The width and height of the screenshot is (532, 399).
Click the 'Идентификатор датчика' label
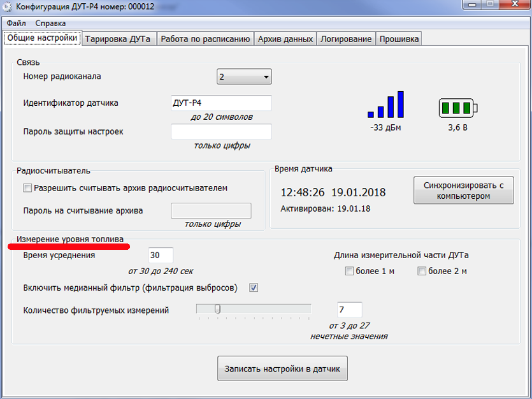(71, 103)
